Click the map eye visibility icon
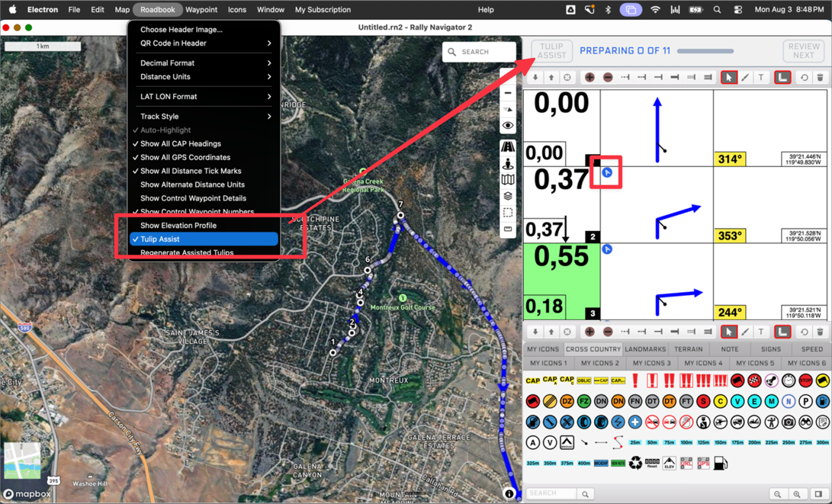The width and height of the screenshot is (832, 504). pos(508,126)
